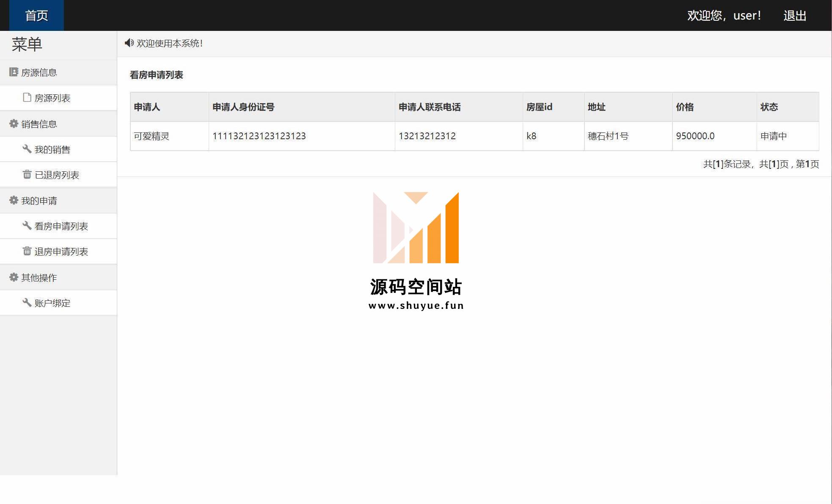Toggle the 我的申请 section header
832x504 pixels.
(58, 201)
